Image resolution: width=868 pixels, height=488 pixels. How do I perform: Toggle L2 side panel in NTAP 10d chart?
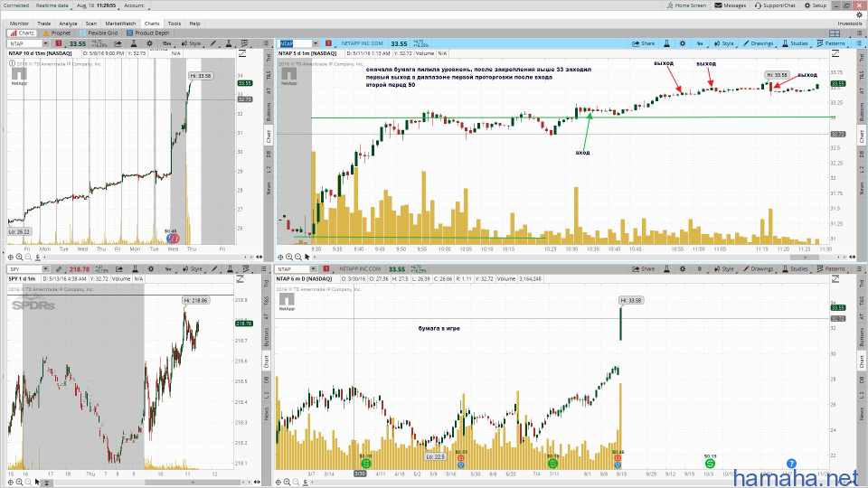[269, 169]
